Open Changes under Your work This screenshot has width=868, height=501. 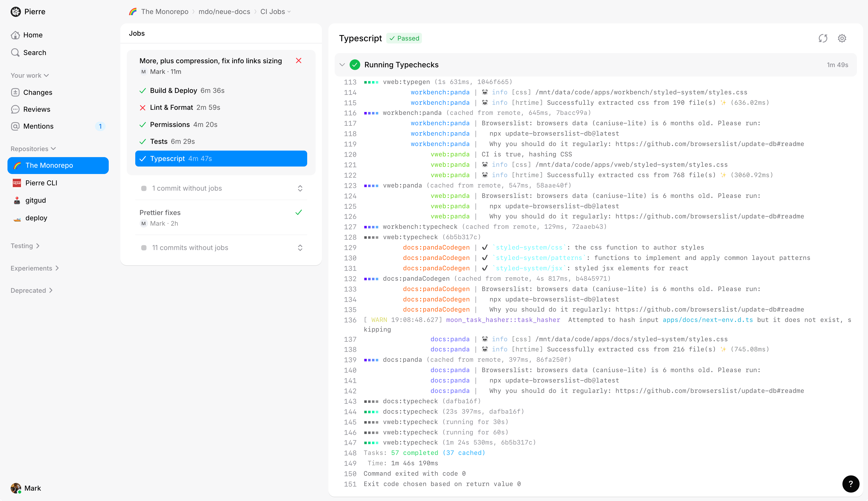(x=37, y=92)
